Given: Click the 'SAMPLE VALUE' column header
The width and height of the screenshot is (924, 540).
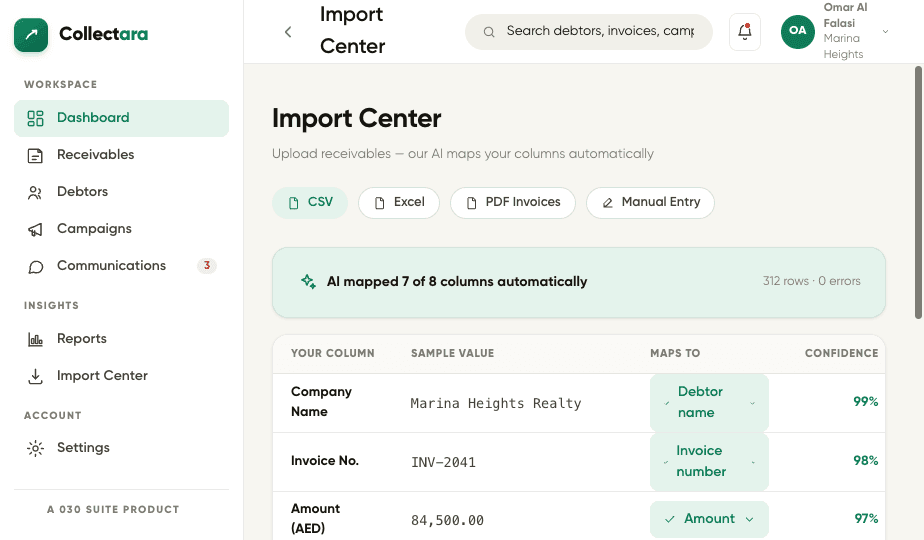Looking at the screenshot, I should pos(453,353).
